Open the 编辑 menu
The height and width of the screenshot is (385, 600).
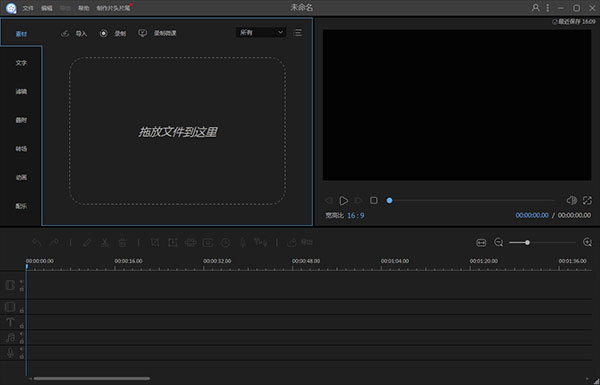(47, 8)
